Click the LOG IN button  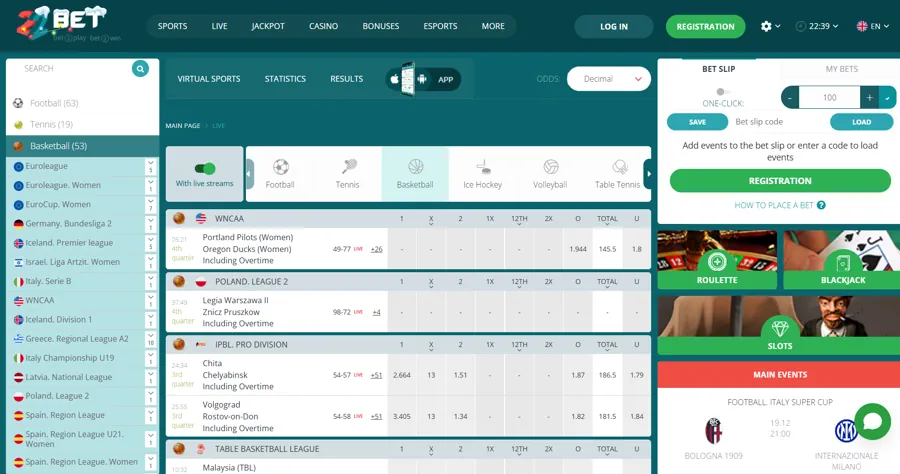[614, 26]
